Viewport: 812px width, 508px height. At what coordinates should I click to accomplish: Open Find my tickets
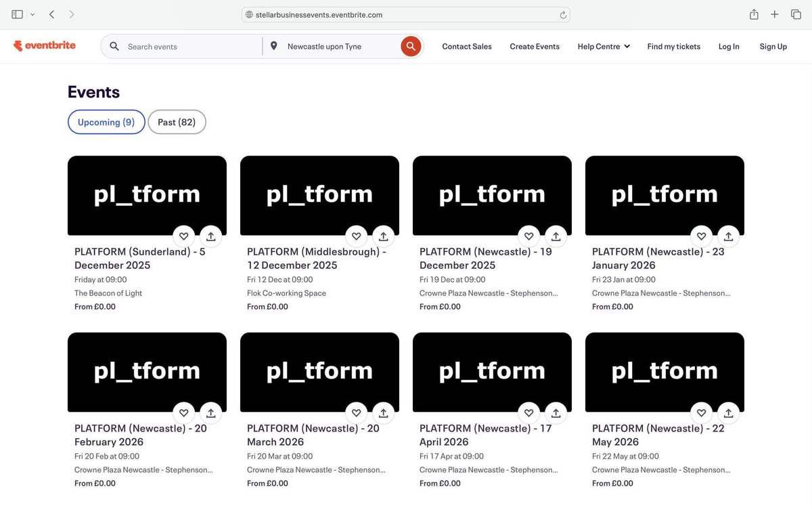[x=674, y=46]
